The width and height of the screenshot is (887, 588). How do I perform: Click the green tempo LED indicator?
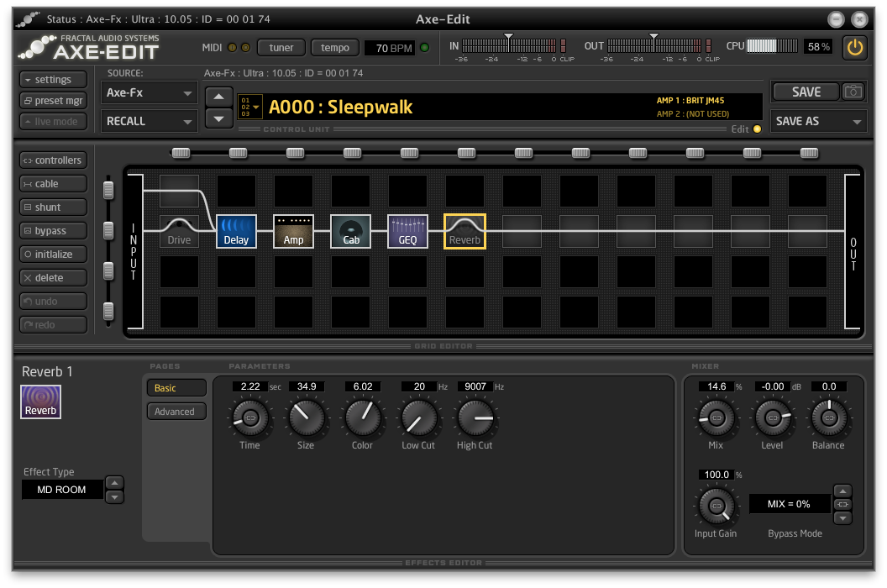point(425,48)
